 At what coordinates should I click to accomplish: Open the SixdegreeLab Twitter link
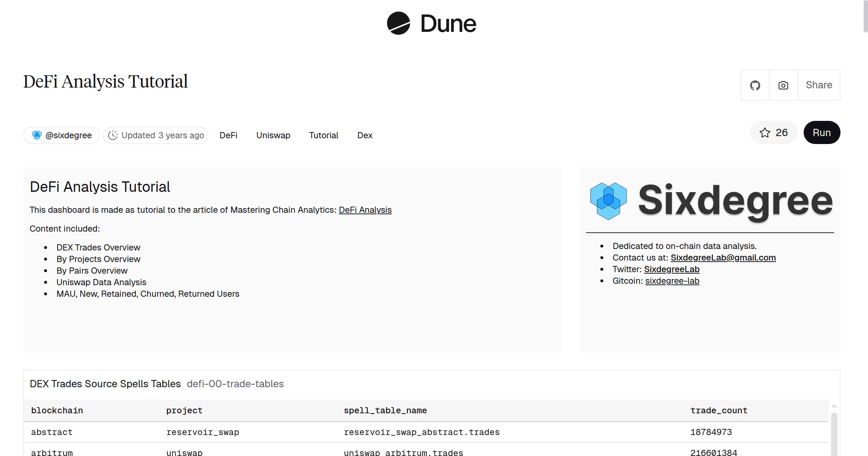[672, 269]
